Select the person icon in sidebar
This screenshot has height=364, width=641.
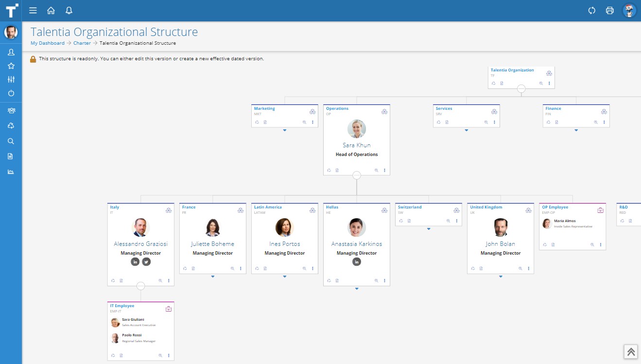click(11, 52)
